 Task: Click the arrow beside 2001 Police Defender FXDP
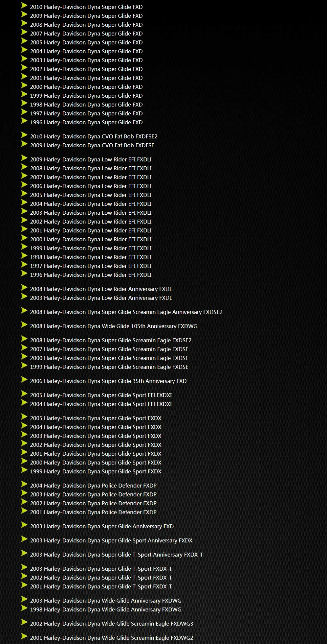[x=24, y=511]
